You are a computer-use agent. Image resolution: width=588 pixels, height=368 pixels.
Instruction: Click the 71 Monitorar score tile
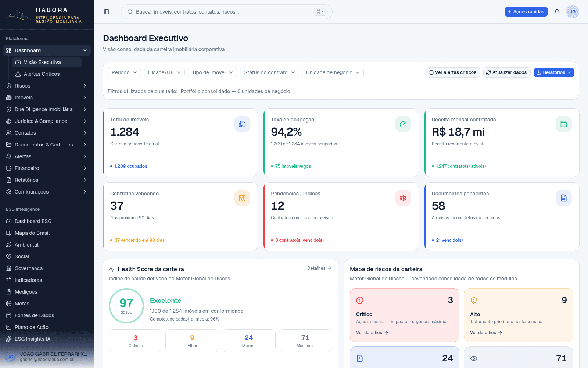coord(305,341)
